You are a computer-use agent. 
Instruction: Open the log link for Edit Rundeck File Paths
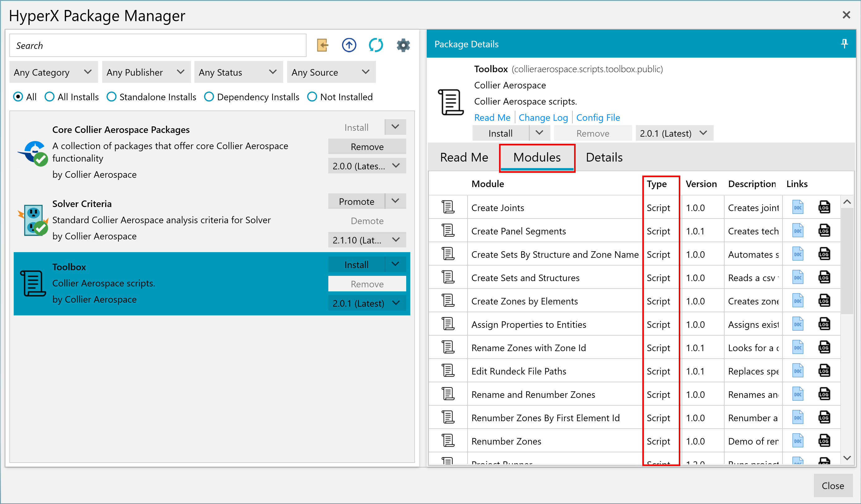pyautogui.click(x=824, y=371)
